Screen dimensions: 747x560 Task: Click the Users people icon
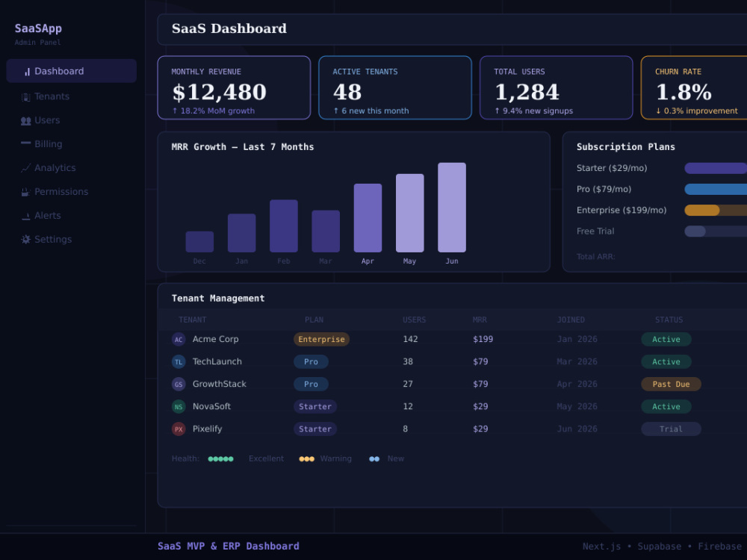tap(25, 120)
